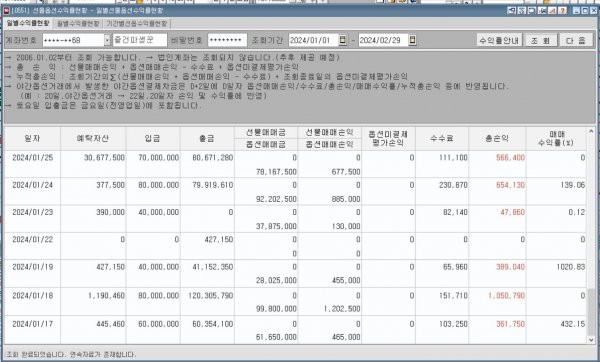
Task: Click the table scrollbar down arrow
Action: [x=591, y=339]
